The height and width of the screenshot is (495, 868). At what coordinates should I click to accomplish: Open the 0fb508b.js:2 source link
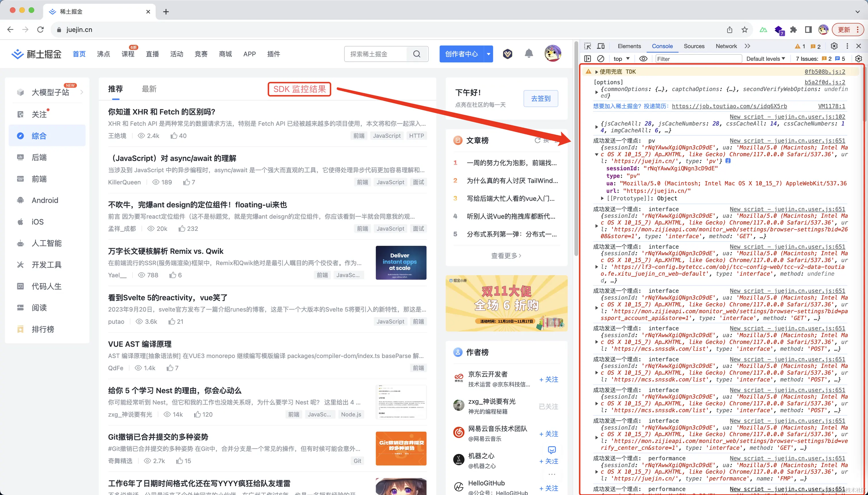(824, 71)
